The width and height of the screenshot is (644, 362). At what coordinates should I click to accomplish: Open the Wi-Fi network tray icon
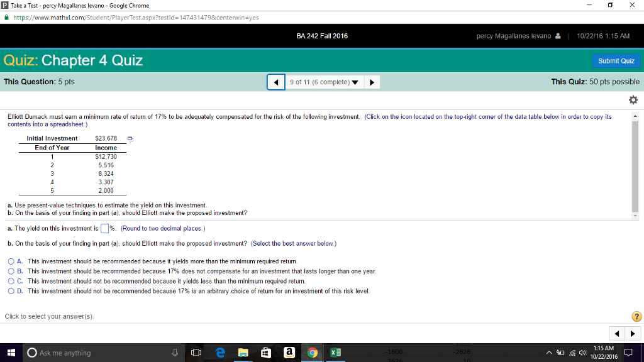coord(572,353)
